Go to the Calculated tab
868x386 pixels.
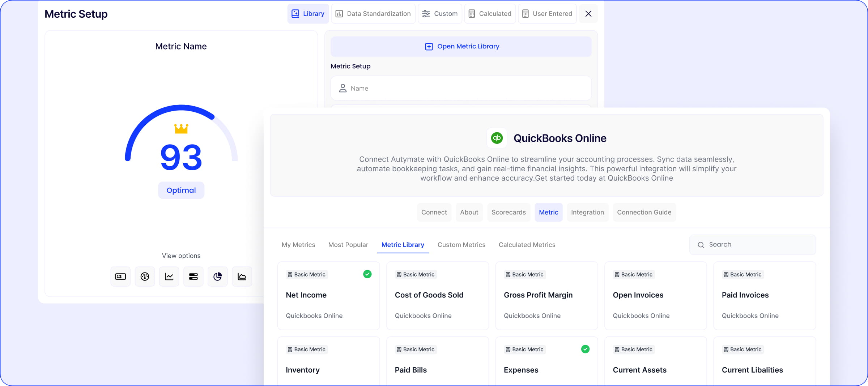(x=490, y=14)
